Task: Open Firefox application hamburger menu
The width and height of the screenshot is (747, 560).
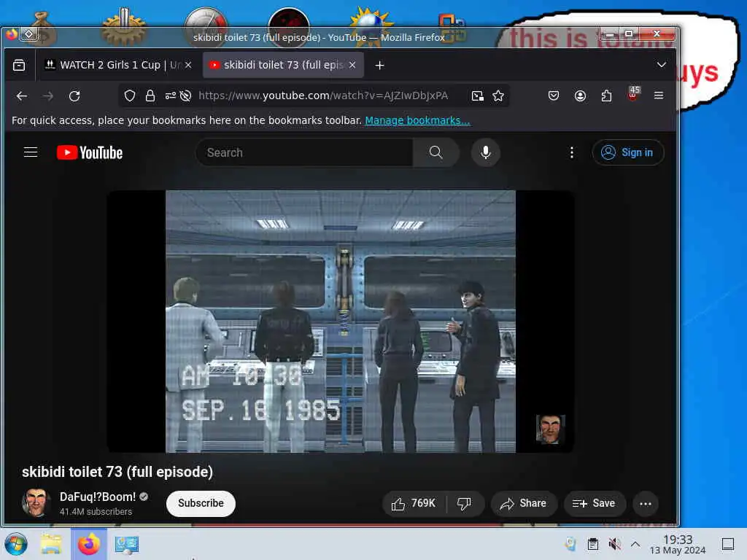Action: 659,96
